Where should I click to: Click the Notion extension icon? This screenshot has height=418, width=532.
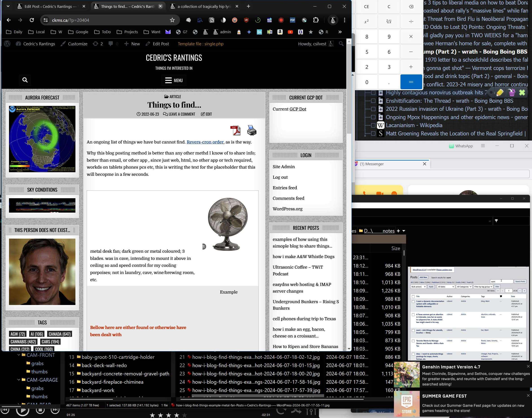click(x=212, y=20)
